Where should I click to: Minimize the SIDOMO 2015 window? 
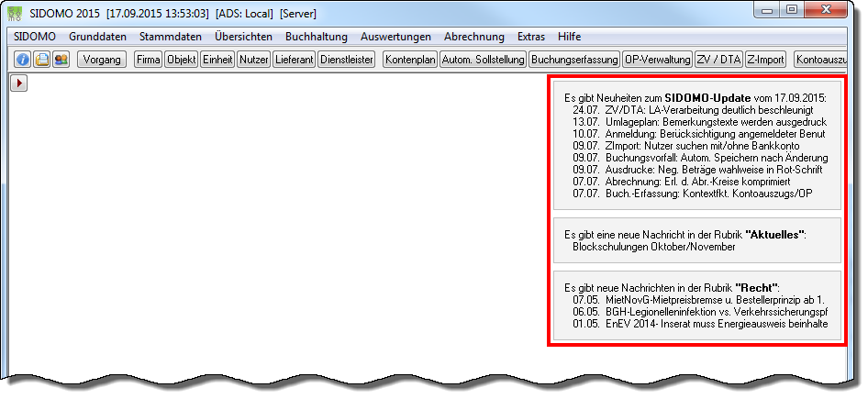767,9
